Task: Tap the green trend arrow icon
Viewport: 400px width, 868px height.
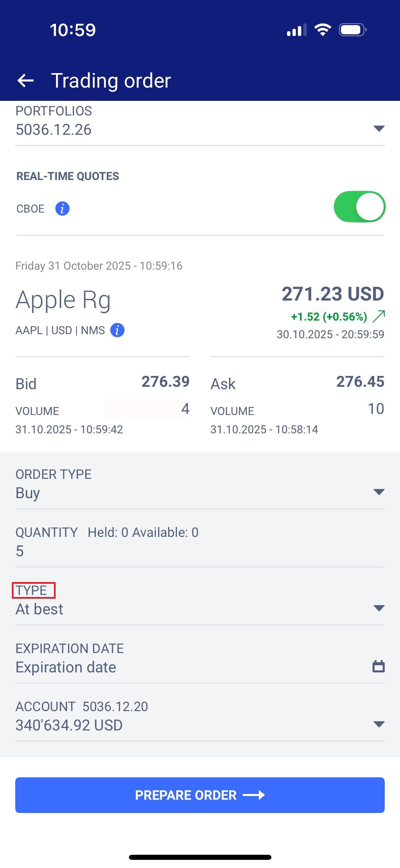Action: tap(379, 316)
